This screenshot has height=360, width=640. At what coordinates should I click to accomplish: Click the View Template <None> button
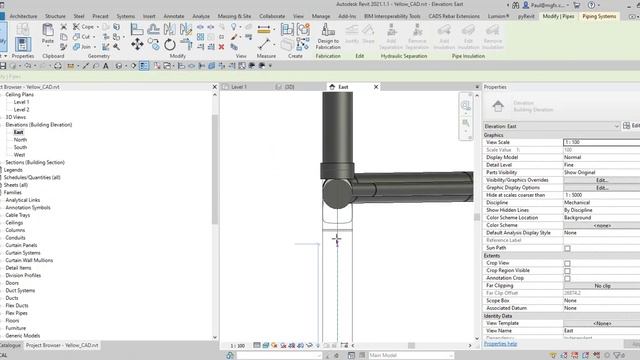point(602,323)
